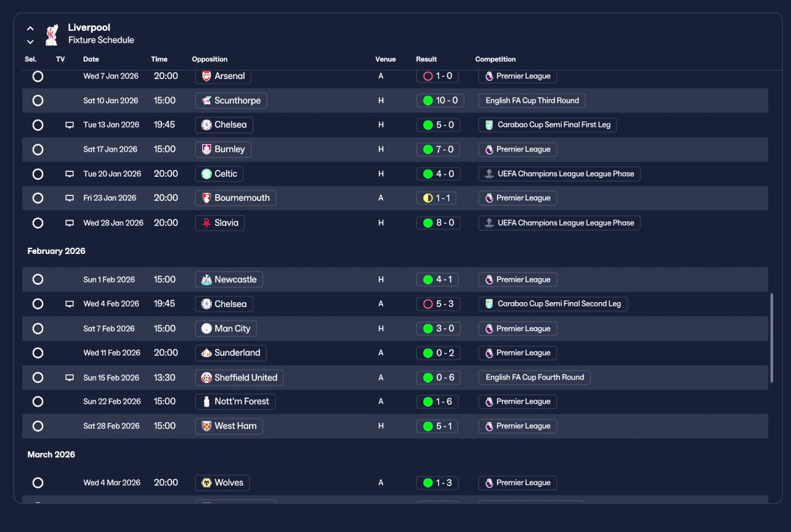The width and height of the screenshot is (791, 532).
Task: Open the Sheffield United opposition button
Action: point(239,378)
